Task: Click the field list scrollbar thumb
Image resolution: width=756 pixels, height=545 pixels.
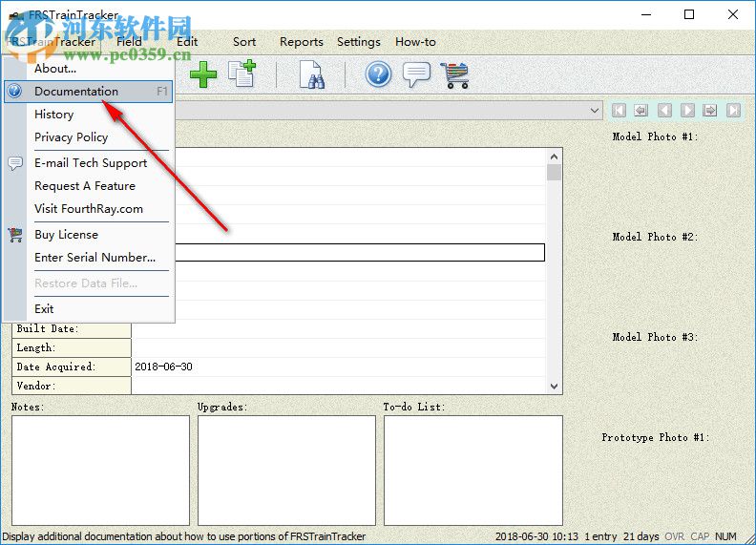Action: (554, 172)
